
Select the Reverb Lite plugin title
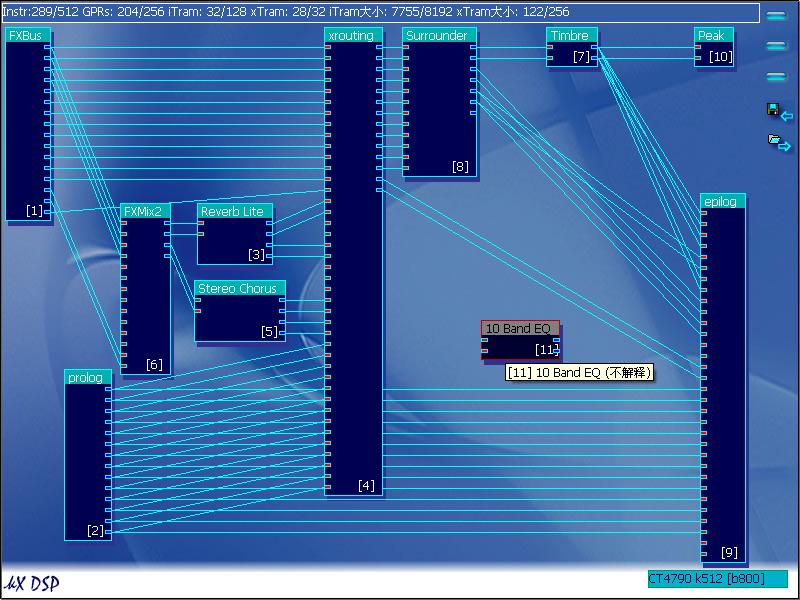tap(235, 211)
